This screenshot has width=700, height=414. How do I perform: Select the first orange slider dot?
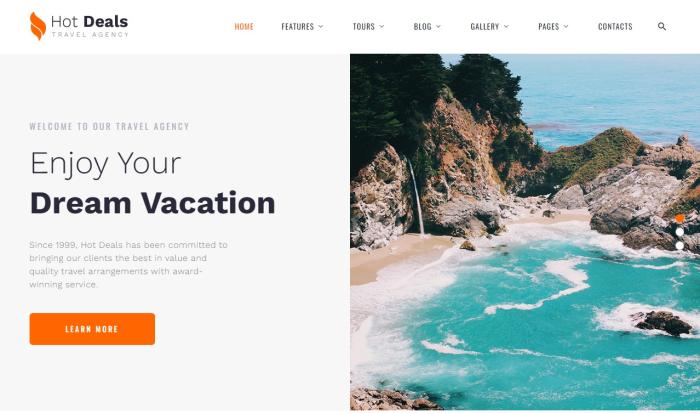point(679,218)
